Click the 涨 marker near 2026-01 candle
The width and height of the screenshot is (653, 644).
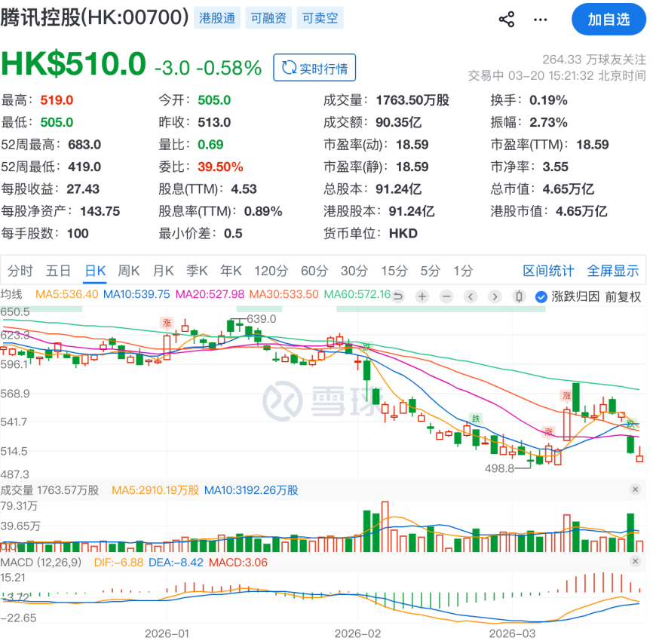[x=167, y=323]
